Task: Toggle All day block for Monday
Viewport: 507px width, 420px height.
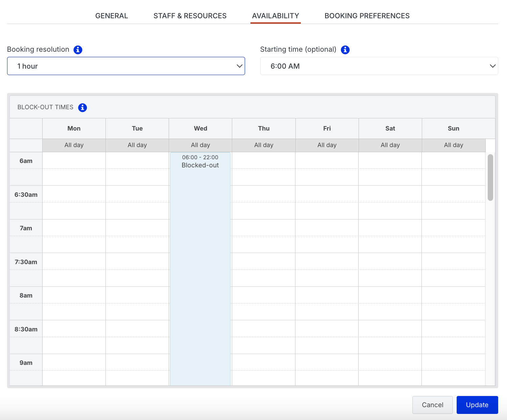Action: pos(74,145)
